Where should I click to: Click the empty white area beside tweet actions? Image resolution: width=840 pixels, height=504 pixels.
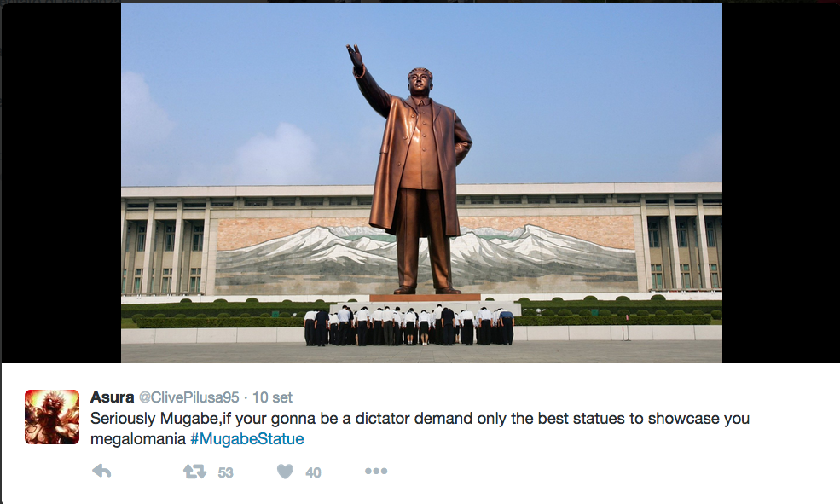[589, 472]
